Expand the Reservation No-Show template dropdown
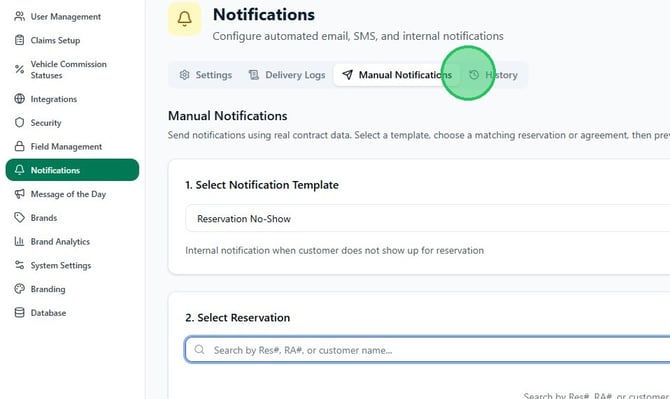The width and height of the screenshot is (670, 399). (427, 218)
